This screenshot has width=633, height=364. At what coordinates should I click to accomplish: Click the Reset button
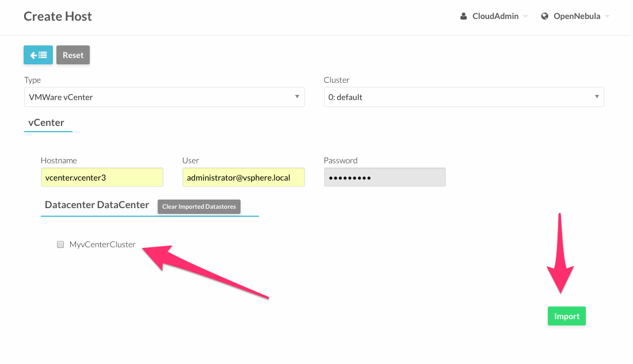[73, 55]
